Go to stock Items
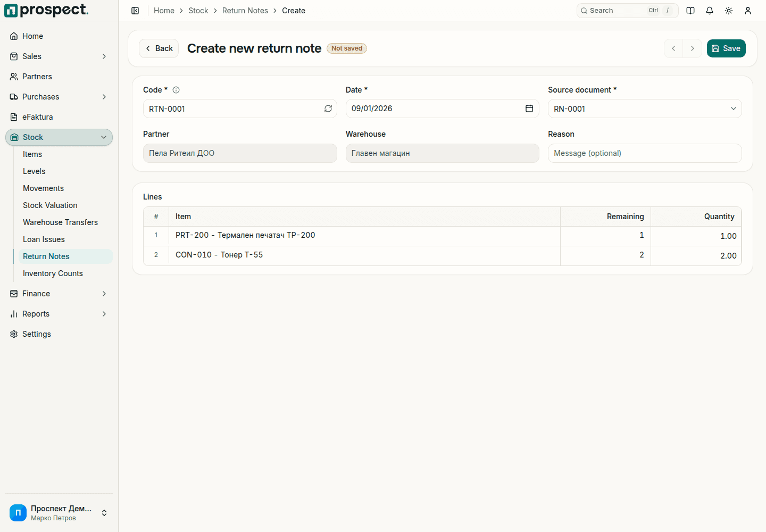 (x=65, y=154)
